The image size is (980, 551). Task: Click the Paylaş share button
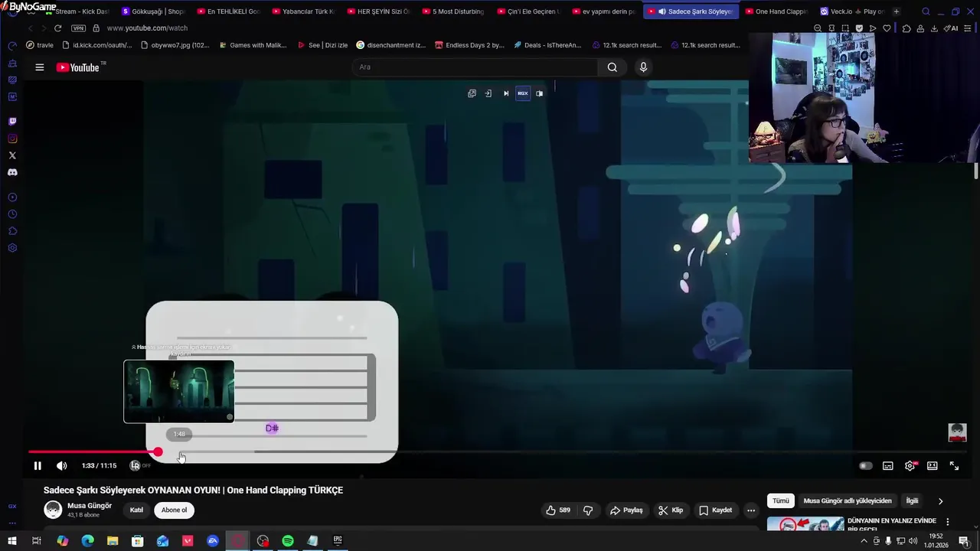[x=626, y=510]
